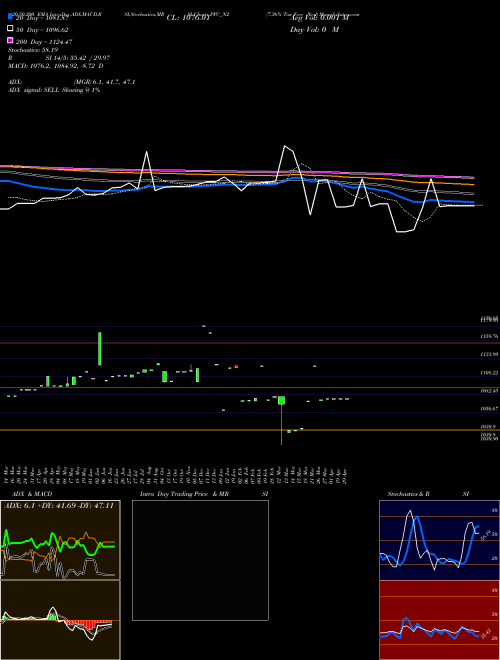The height and width of the screenshot is (660, 500).
Task: Click the RSI 14/3 value line
Action: pyautogui.click(x=59, y=58)
